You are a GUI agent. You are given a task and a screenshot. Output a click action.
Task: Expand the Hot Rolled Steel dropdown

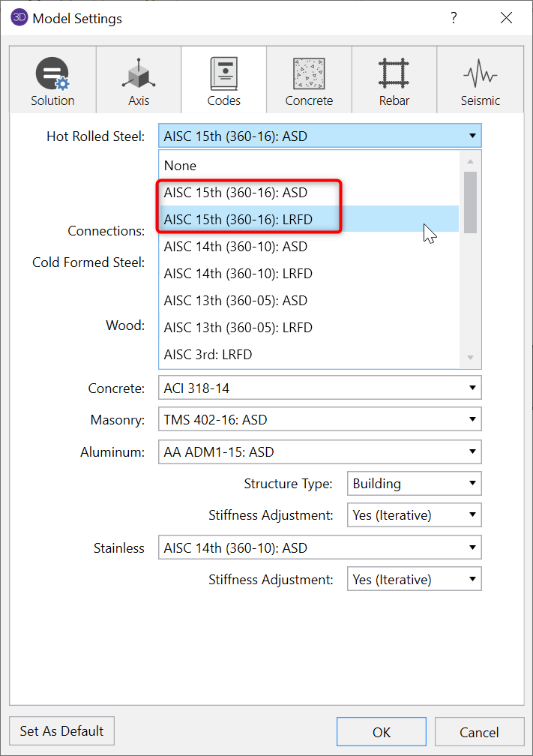click(x=472, y=136)
